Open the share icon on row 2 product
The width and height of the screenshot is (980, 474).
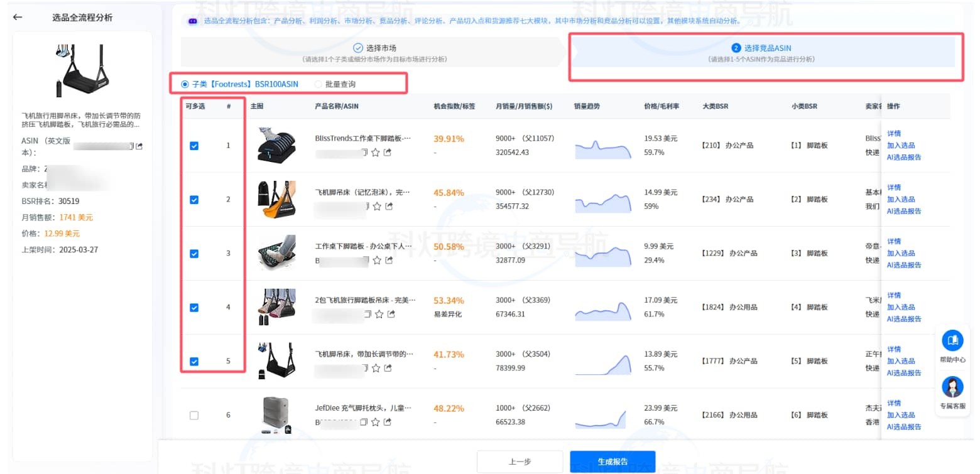388,207
